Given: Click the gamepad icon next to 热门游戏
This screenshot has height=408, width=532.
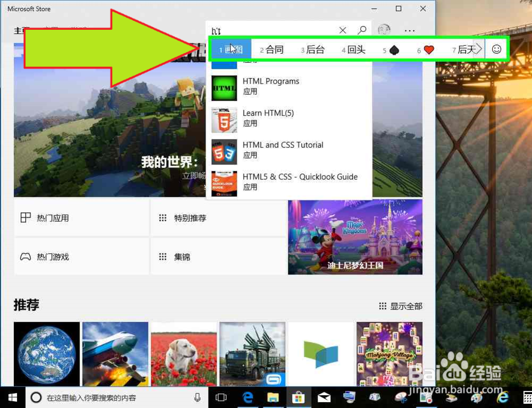Looking at the screenshot, I should 26,256.
